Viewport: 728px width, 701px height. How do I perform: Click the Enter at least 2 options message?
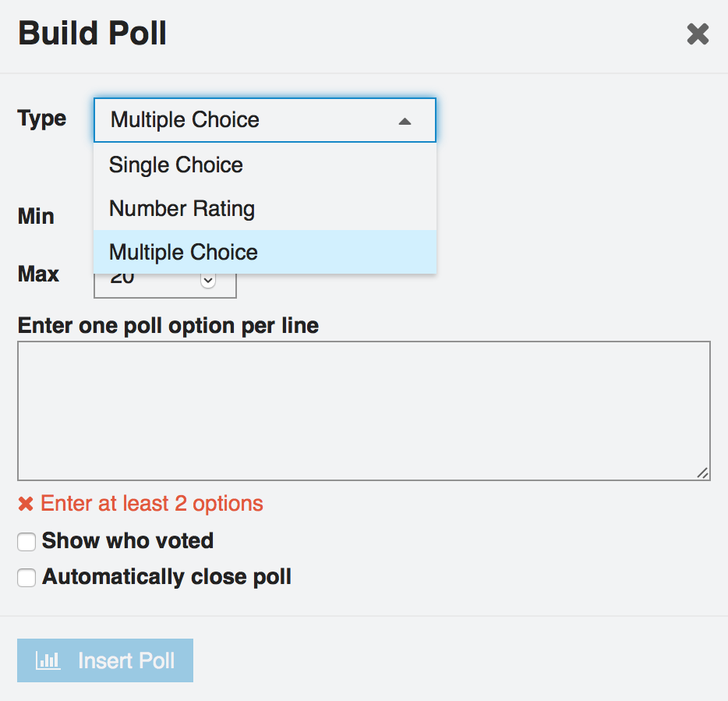[152, 504]
